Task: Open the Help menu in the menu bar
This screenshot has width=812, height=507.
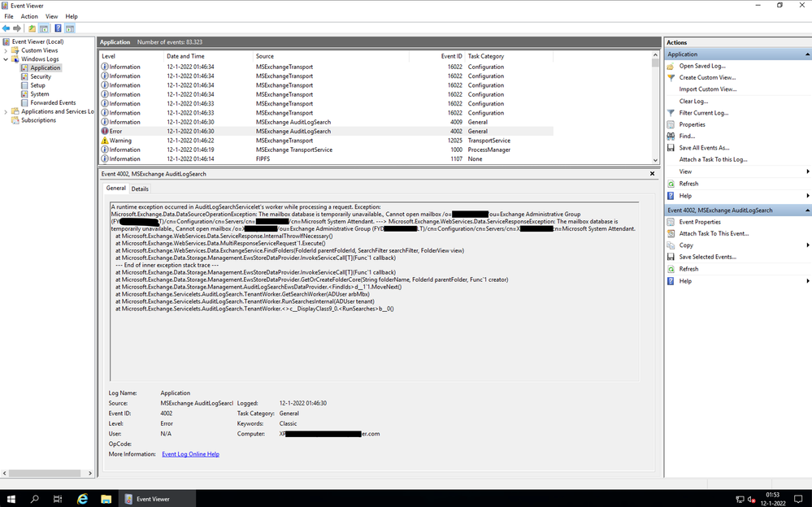Action: click(72, 16)
